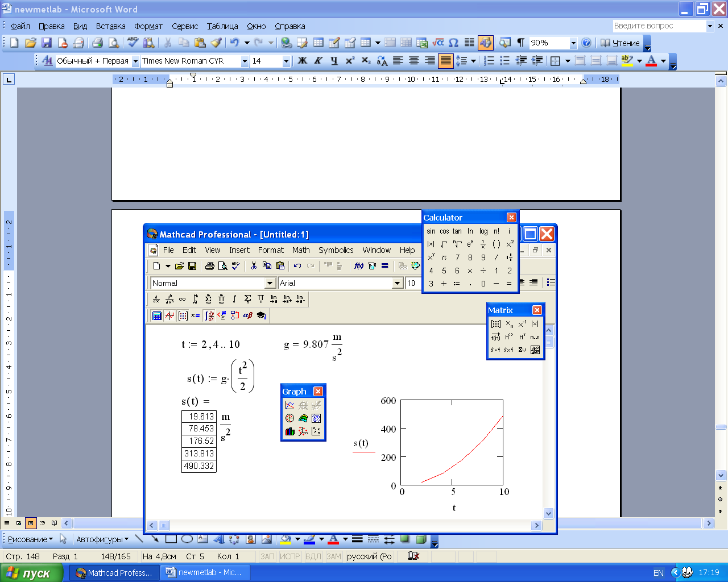Open Mathcad Arial font dropdown

coord(398,283)
